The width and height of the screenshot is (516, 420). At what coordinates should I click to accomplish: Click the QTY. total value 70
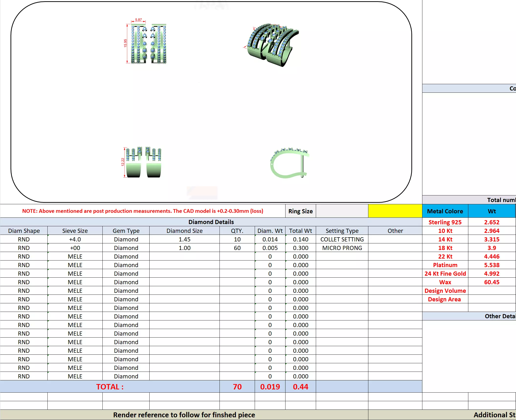pyautogui.click(x=237, y=387)
